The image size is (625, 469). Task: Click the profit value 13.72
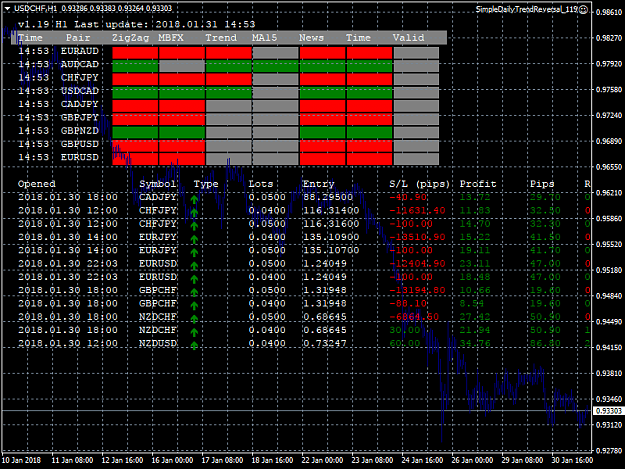coord(475,197)
